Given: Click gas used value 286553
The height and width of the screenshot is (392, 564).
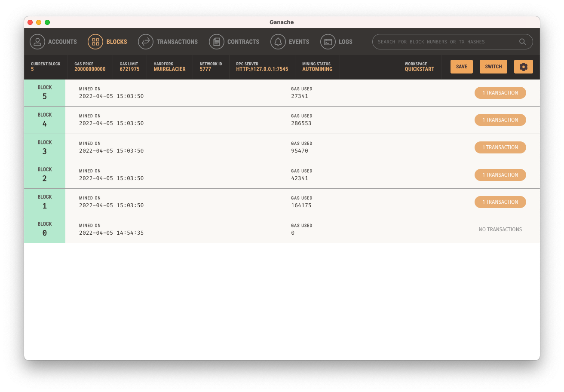Looking at the screenshot, I should coord(301,123).
